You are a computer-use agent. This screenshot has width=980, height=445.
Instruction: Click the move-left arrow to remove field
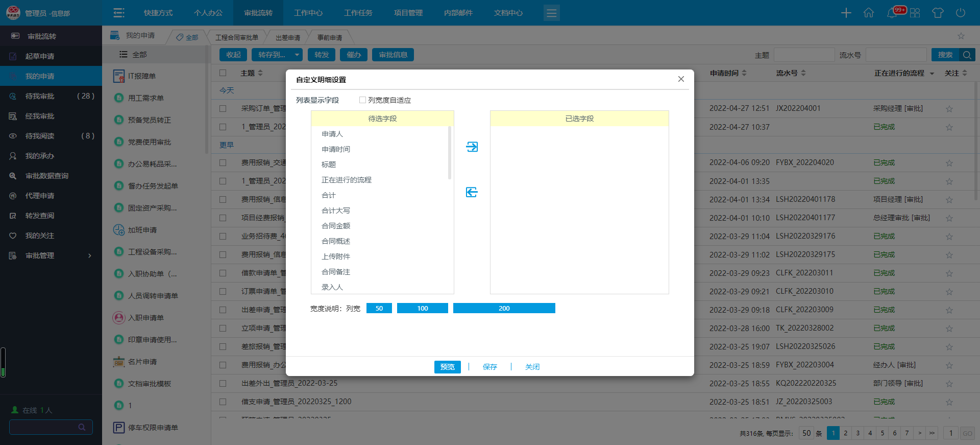tap(472, 192)
